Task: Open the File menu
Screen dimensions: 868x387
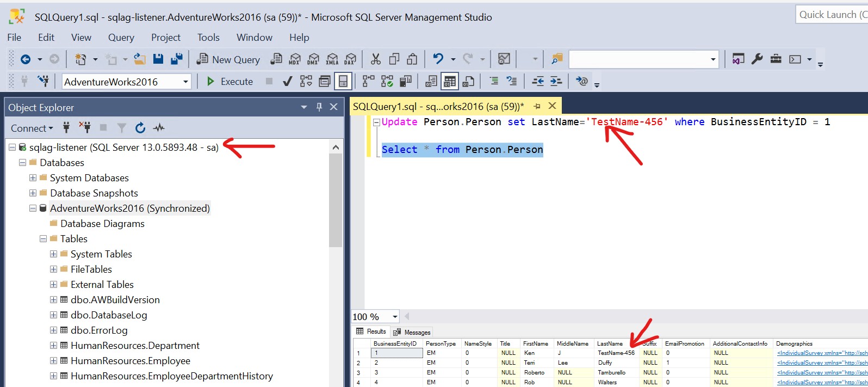Action: click(14, 38)
